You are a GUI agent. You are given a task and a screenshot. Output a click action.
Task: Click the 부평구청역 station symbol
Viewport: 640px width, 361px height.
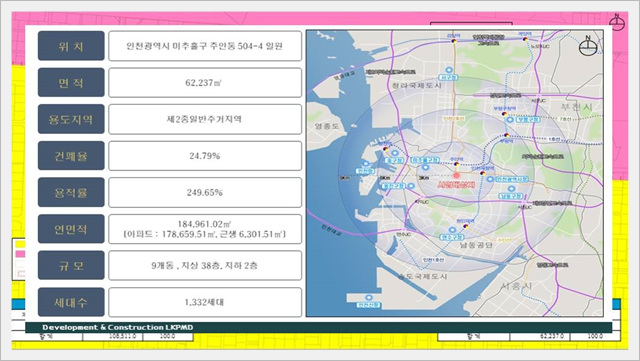pos(504,114)
